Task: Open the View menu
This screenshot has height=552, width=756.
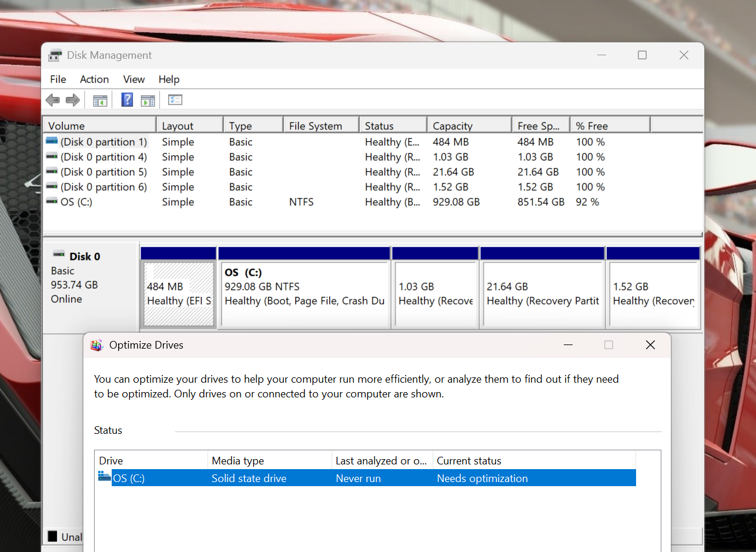Action: (134, 79)
